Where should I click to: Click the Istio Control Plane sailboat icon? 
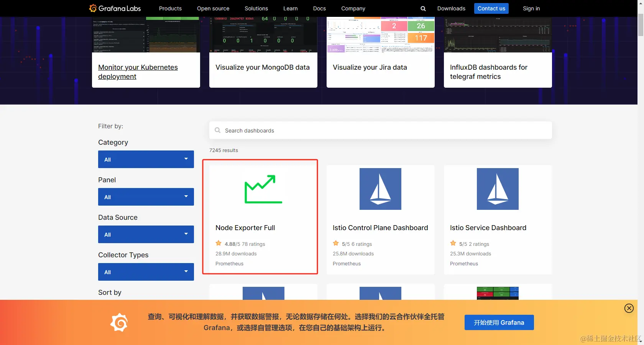[380, 189]
